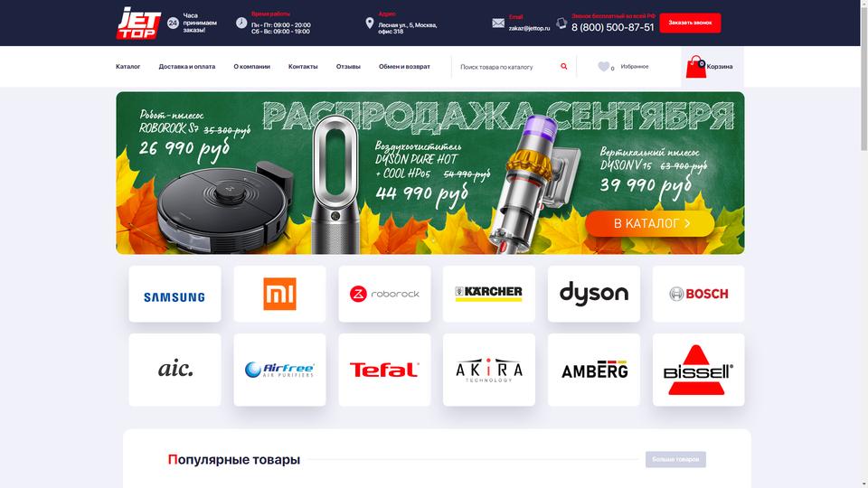Open the red shopping cart icon
The width and height of the screenshot is (868, 488).
click(696, 67)
